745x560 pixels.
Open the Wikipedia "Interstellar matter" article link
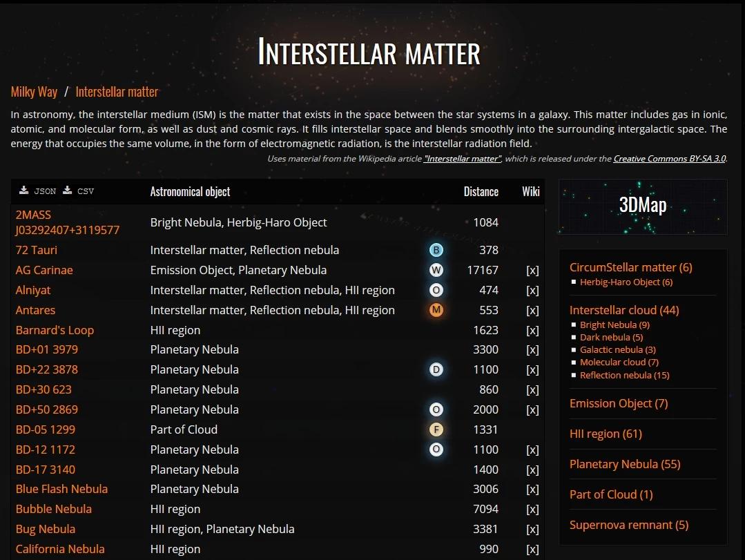[x=462, y=159]
